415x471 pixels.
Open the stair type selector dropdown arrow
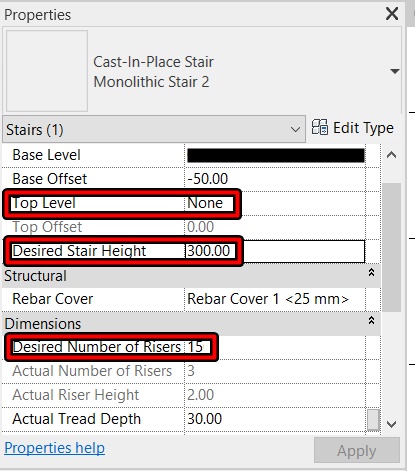[x=395, y=71]
